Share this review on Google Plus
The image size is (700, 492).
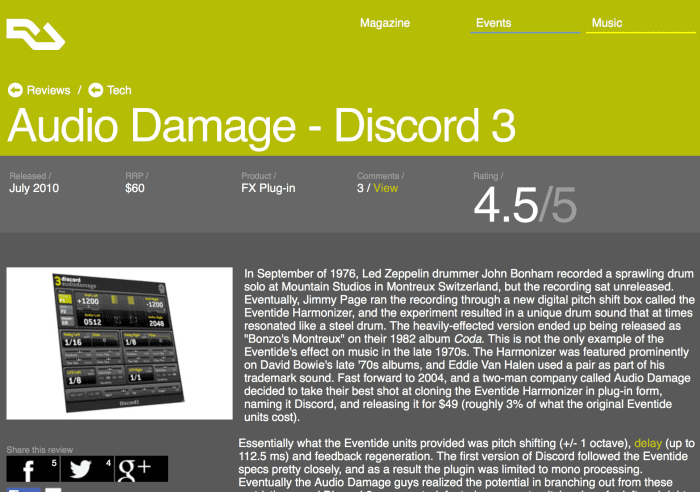coord(142,469)
